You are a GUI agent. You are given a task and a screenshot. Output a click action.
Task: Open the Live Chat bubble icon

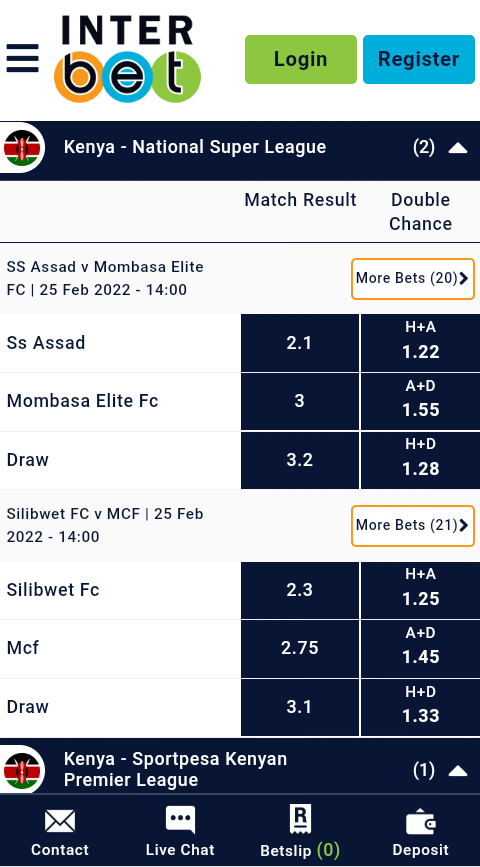click(180, 819)
